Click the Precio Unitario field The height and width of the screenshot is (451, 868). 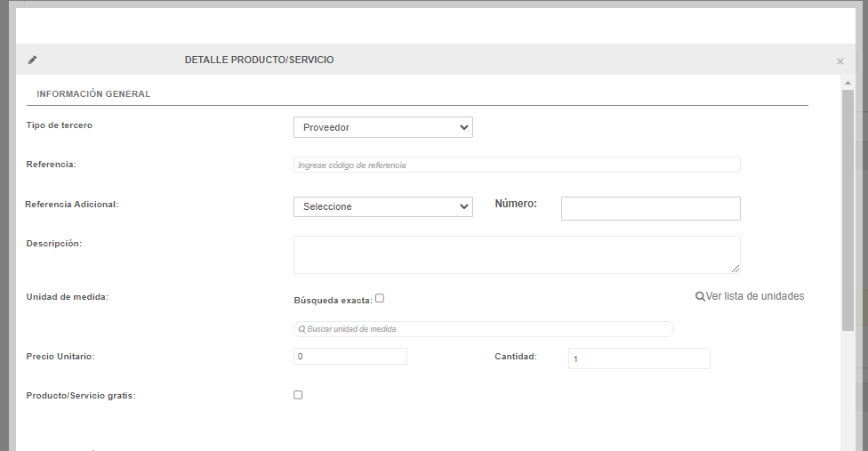point(350,357)
